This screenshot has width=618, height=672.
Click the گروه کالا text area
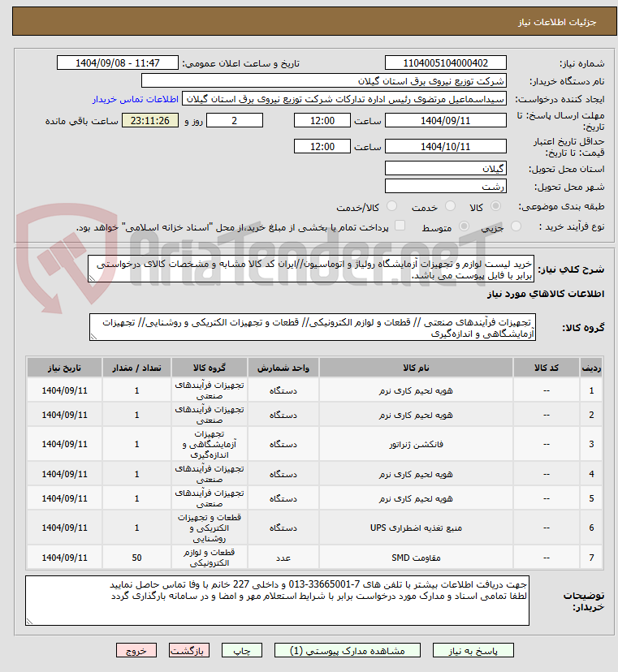pos(313,327)
